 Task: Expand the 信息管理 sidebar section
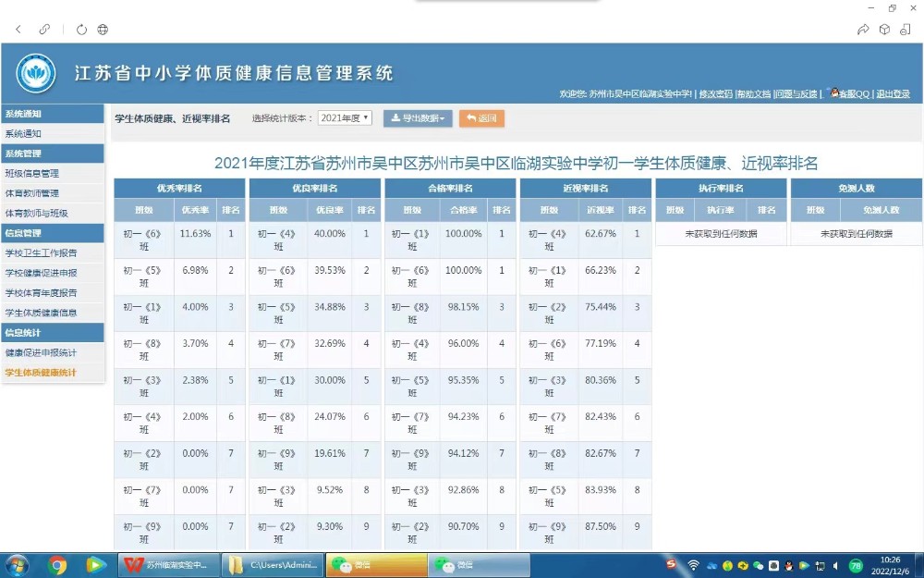point(51,233)
